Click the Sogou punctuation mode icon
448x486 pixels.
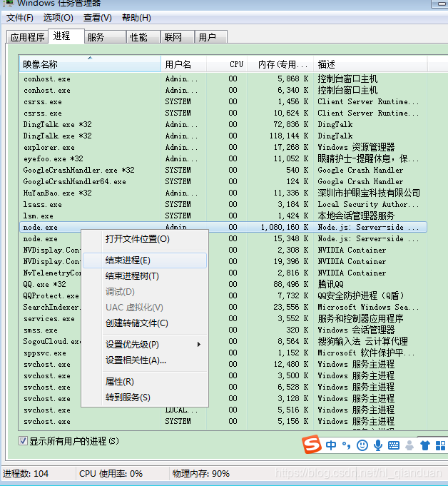[347, 446]
